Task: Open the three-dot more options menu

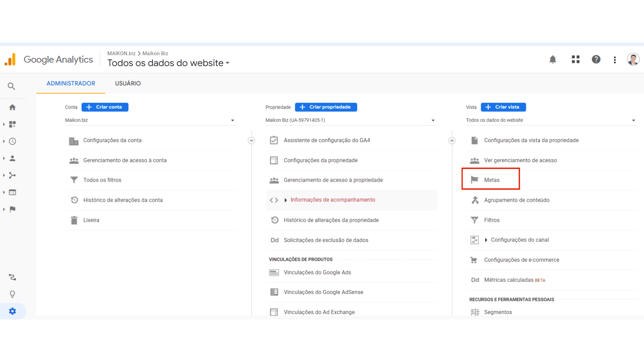Action: tap(615, 60)
